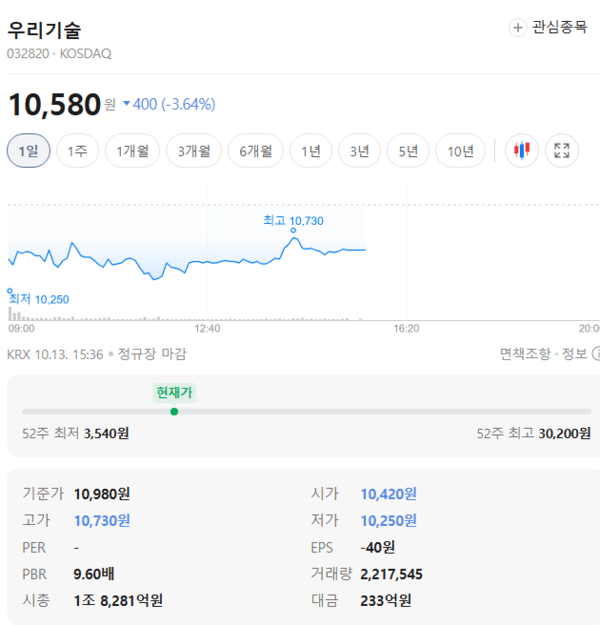Click the PBR value 9.60배
Viewport: 600px width, 625px height.
(94, 574)
